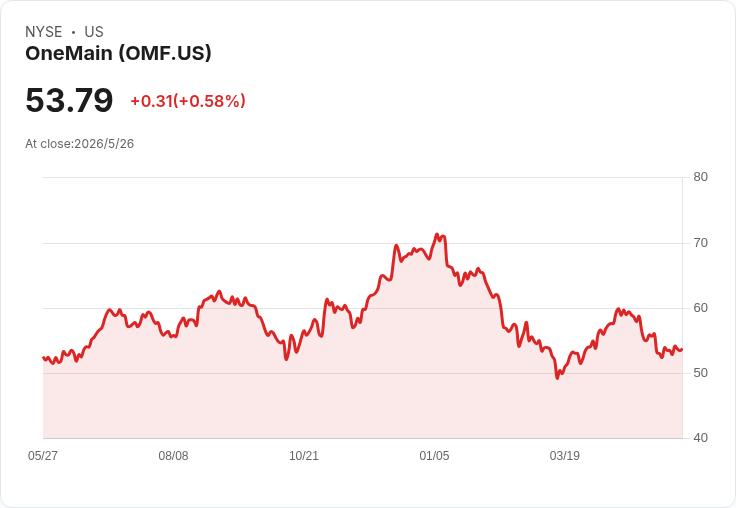Select the 08/08 date on the x-axis
Image resolution: width=736 pixels, height=508 pixels.
pos(173,455)
